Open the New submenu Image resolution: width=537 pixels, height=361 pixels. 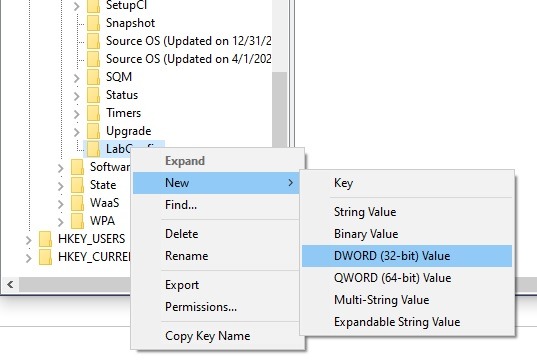point(216,183)
